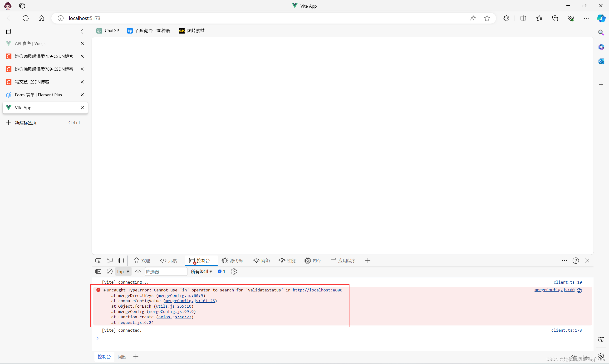Toggle device emulation icon in DevTools
Screen dimensions: 609x364
click(x=110, y=261)
